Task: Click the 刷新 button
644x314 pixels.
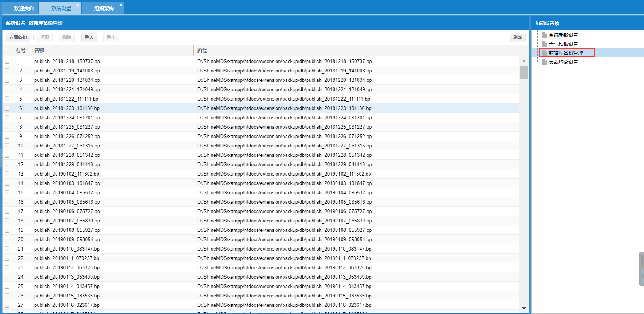Action: [x=518, y=38]
